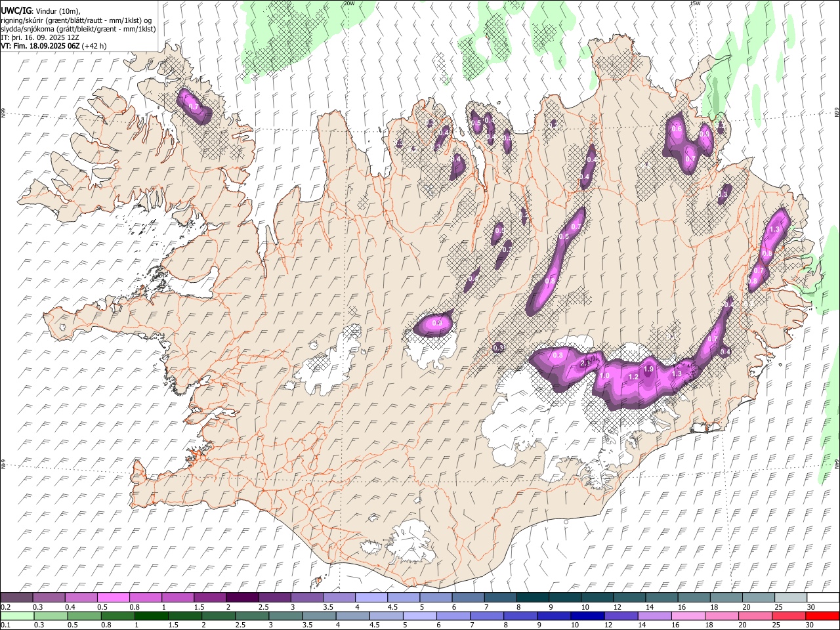Click the 7 periwinkle swatch in lower legend row
Viewport: 840px width, 630px height.
tap(486, 616)
